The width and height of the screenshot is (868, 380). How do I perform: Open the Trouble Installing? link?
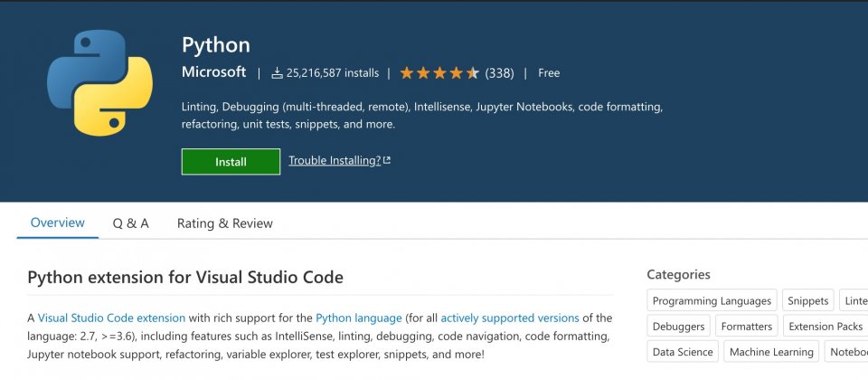click(x=335, y=161)
